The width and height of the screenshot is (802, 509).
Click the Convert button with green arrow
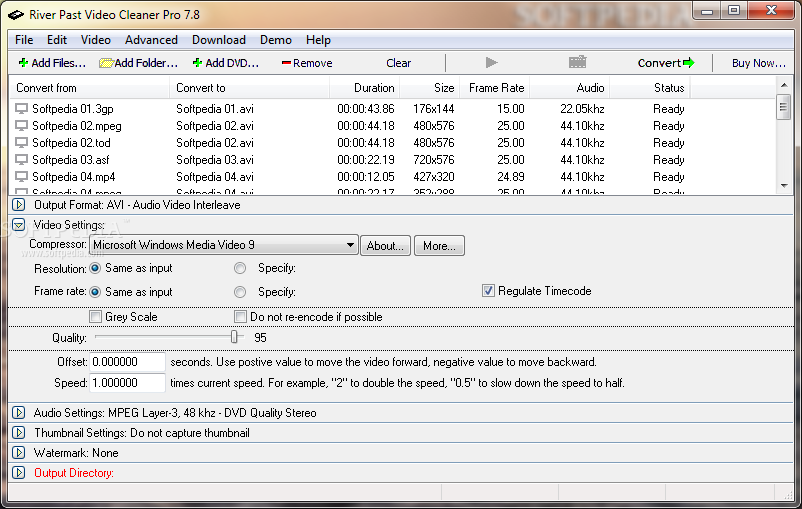tap(666, 63)
